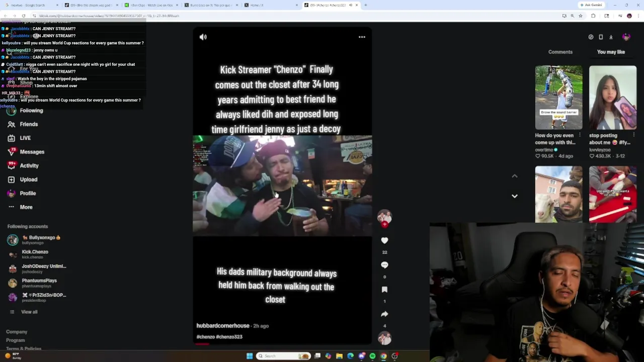Open File Explorer from the taskbar
644x362 pixels.
(340, 356)
